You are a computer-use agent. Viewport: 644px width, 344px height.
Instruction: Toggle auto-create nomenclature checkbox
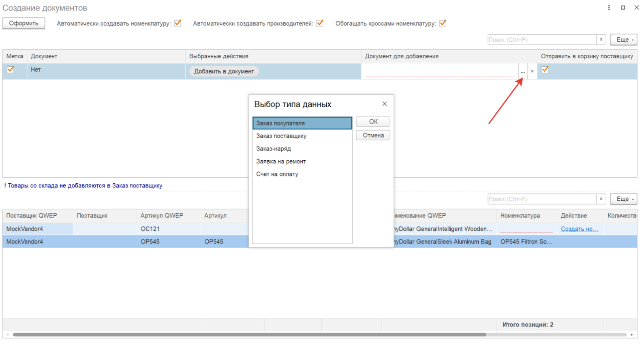coord(178,23)
